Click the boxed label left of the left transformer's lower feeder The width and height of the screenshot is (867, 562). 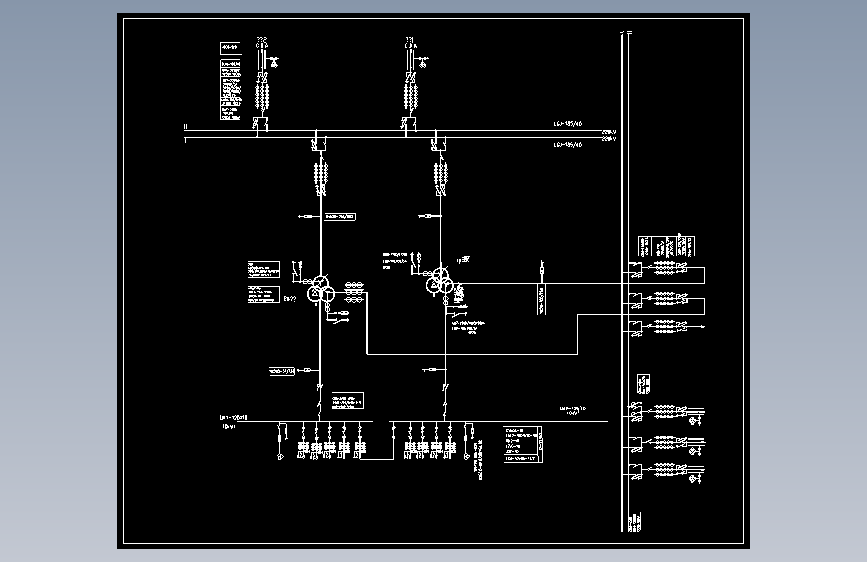click(282, 371)
